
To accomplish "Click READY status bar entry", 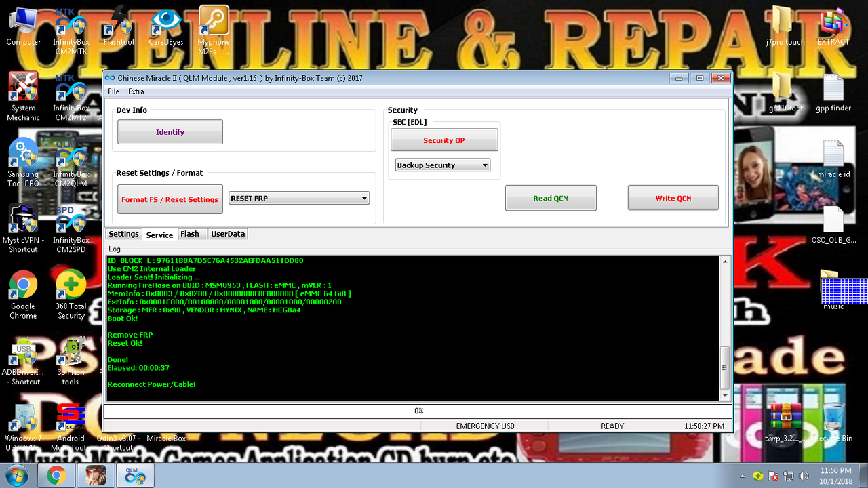I will (612, 426).
